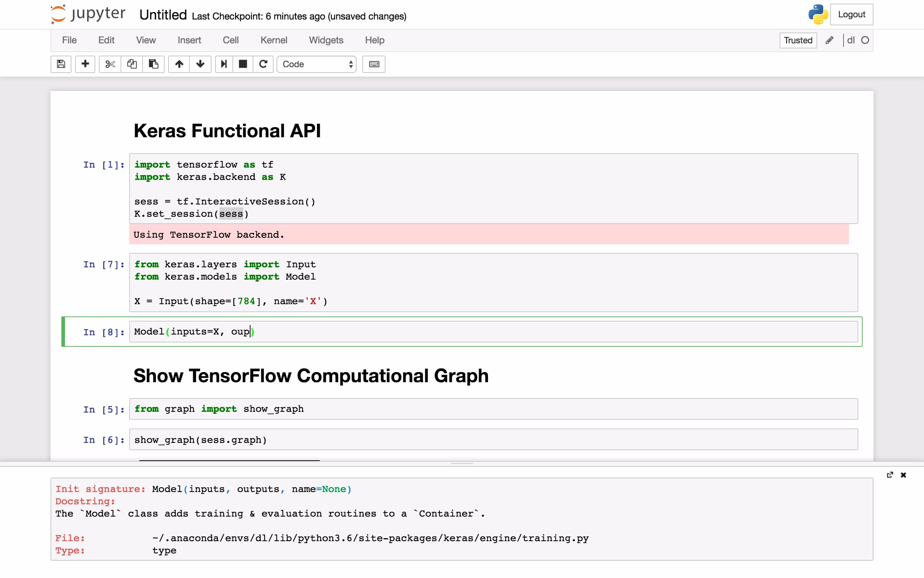Insert a new cell below with plus icon
Viewport: 924px width, 578px height.
pos(85,64)
